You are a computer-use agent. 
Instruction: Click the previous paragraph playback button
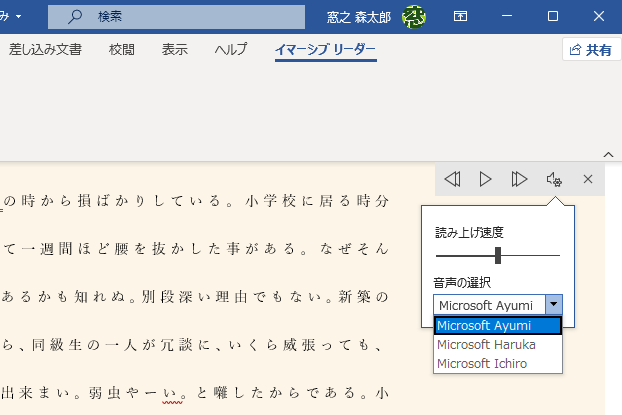click(x=452, y=179)
